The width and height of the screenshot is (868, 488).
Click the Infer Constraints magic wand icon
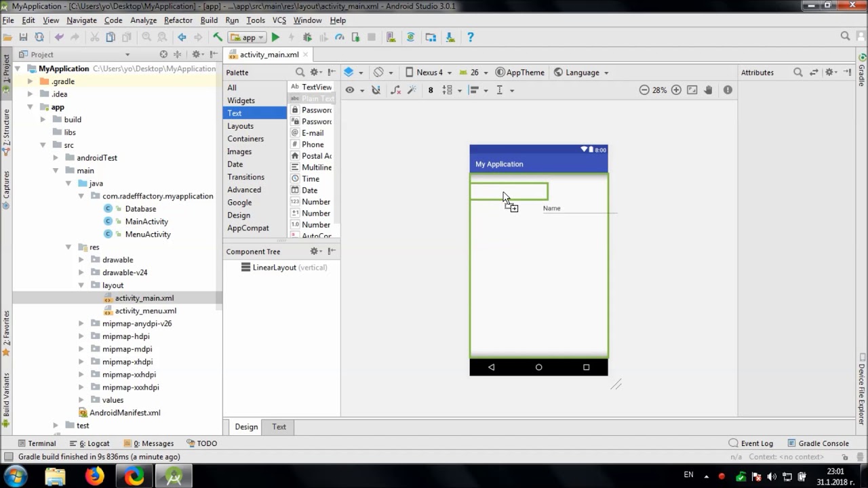tap(411, 90)
